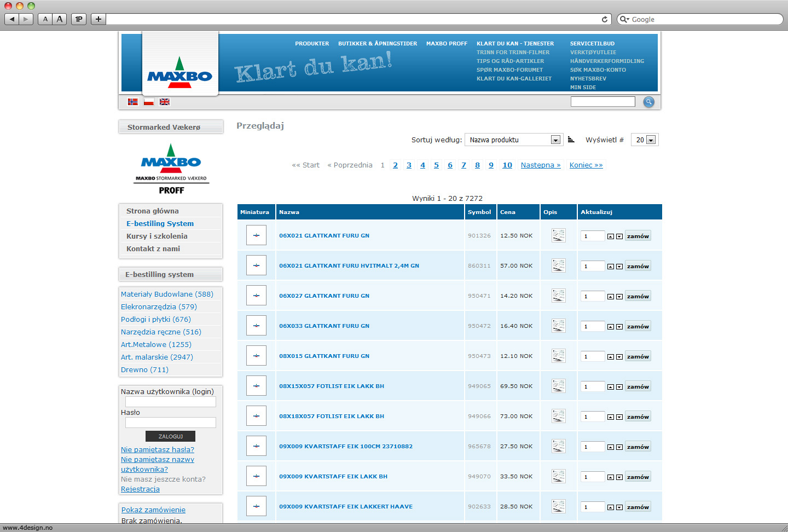Click the browser back arrow button
The height and width of the screenshot is (532, 788).
11,19
